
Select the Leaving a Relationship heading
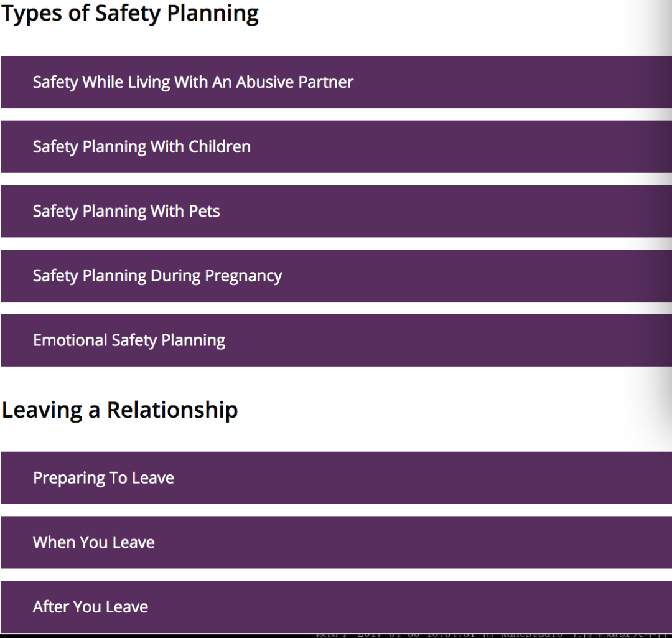click(x=120, y=410)
